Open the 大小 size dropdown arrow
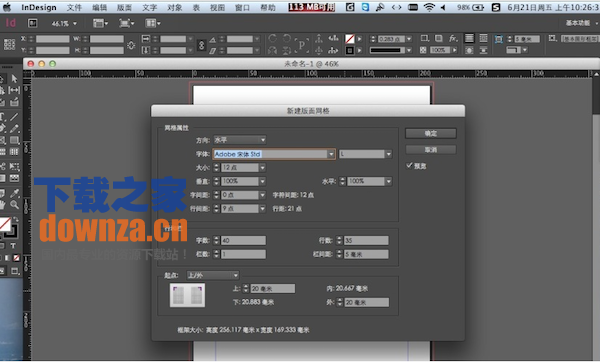This screenshot has width=600, height=362. [262, 168]
